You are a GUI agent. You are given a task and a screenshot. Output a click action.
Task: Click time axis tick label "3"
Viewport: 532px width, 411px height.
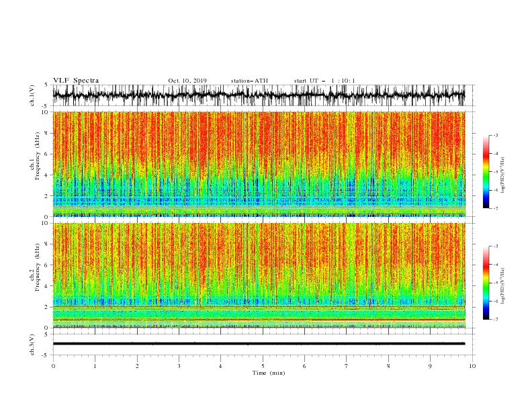179,366
